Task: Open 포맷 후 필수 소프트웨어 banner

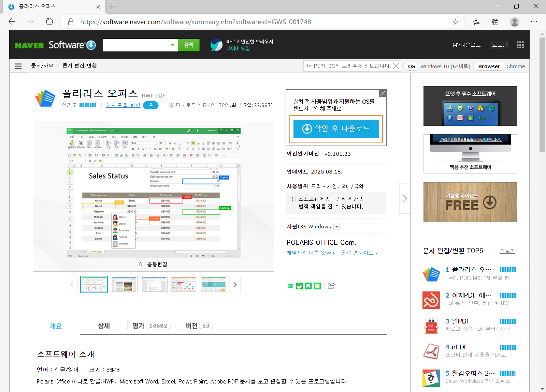Action: pyautogui.click(x=470, y=106)
